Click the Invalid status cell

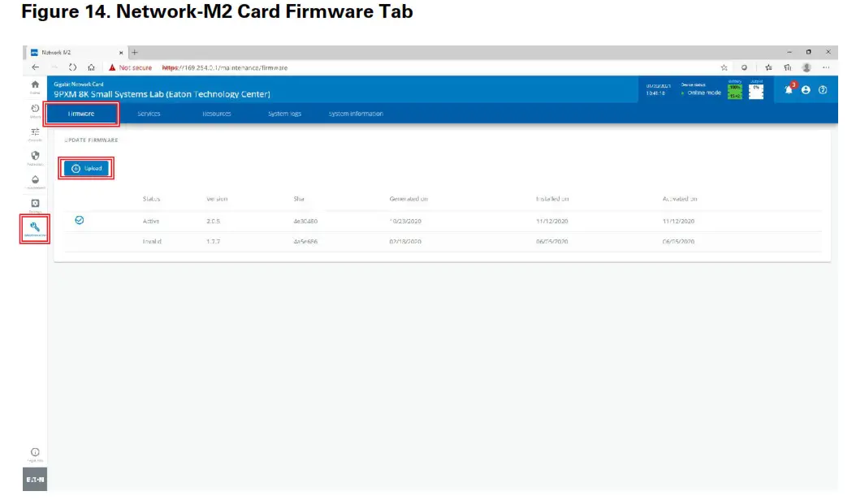click(x=152, y=241)
